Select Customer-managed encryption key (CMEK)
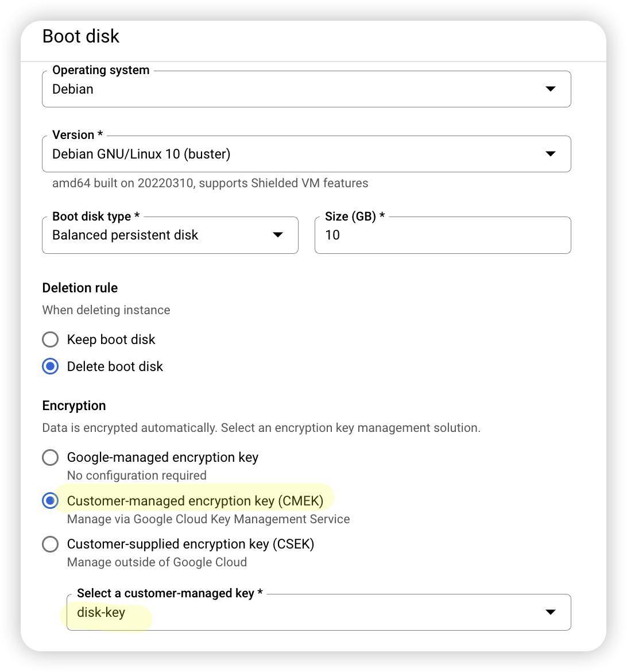This screenshot has height=672, width=627. click(50, 500)
